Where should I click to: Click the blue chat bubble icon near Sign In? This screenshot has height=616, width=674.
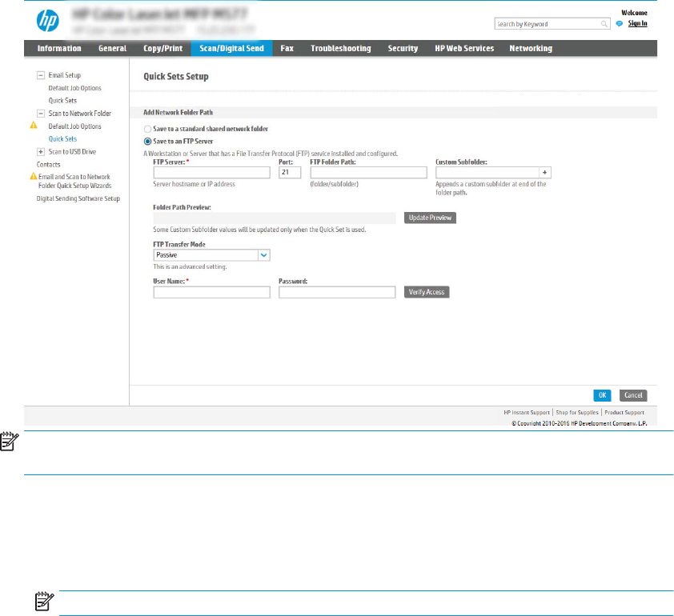pos(619,24)
